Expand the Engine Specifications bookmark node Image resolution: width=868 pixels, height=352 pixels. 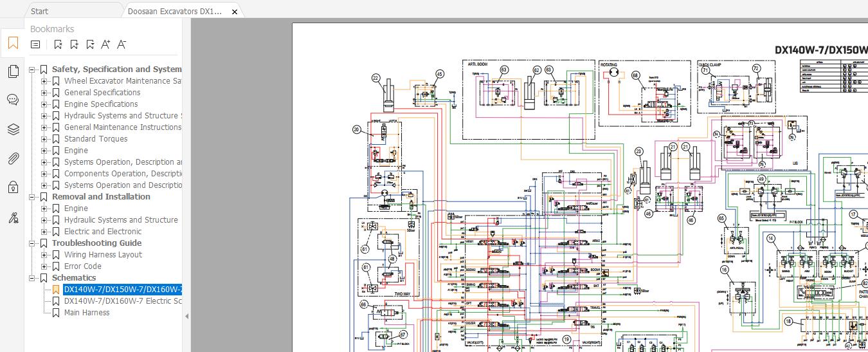coord(44,104)
